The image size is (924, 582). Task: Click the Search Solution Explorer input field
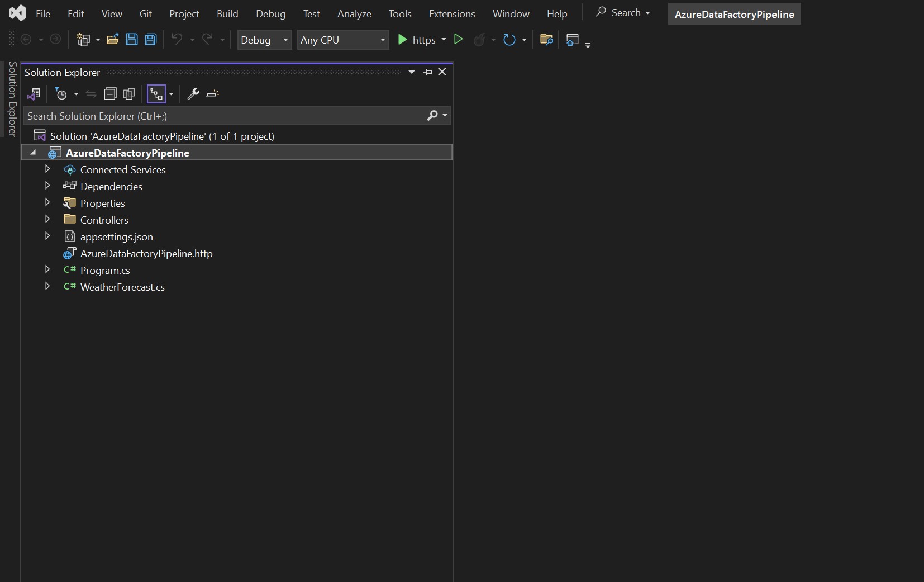pos(223,116)
